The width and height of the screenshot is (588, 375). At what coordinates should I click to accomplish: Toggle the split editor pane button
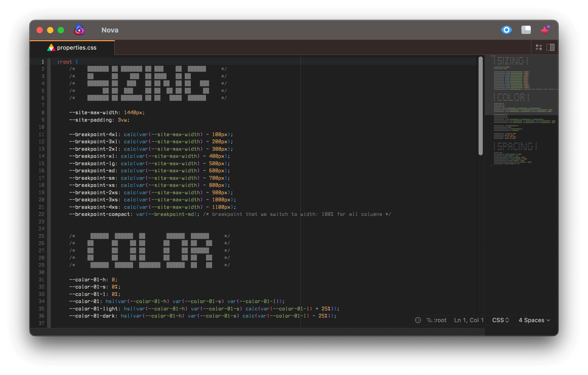click(x=550, y=48)
